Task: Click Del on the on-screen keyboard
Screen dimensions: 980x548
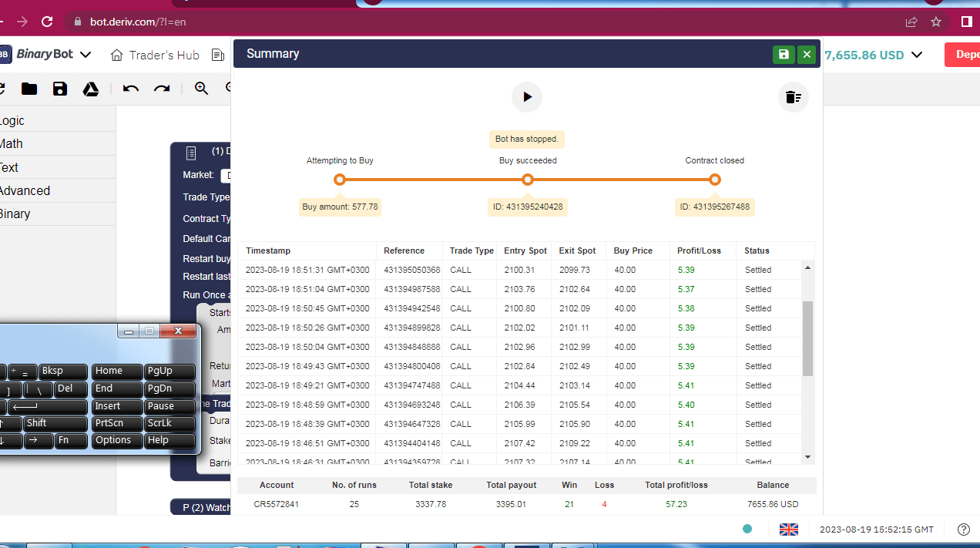Action: 71,389
